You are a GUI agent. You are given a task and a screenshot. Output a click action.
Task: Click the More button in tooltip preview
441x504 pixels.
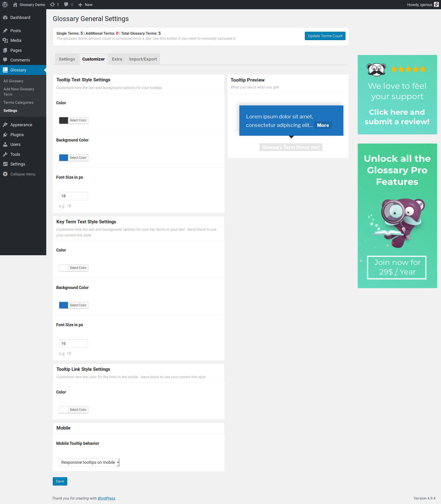click(323, 125)
